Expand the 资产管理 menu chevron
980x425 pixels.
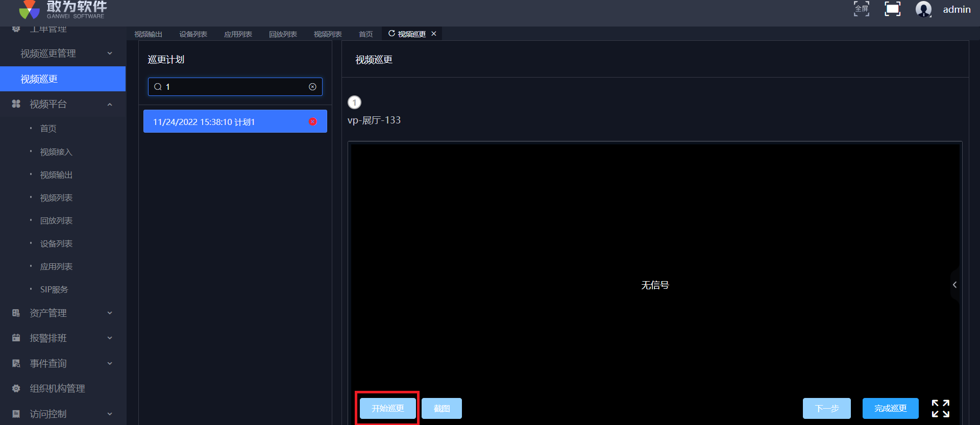click(110, 313)
